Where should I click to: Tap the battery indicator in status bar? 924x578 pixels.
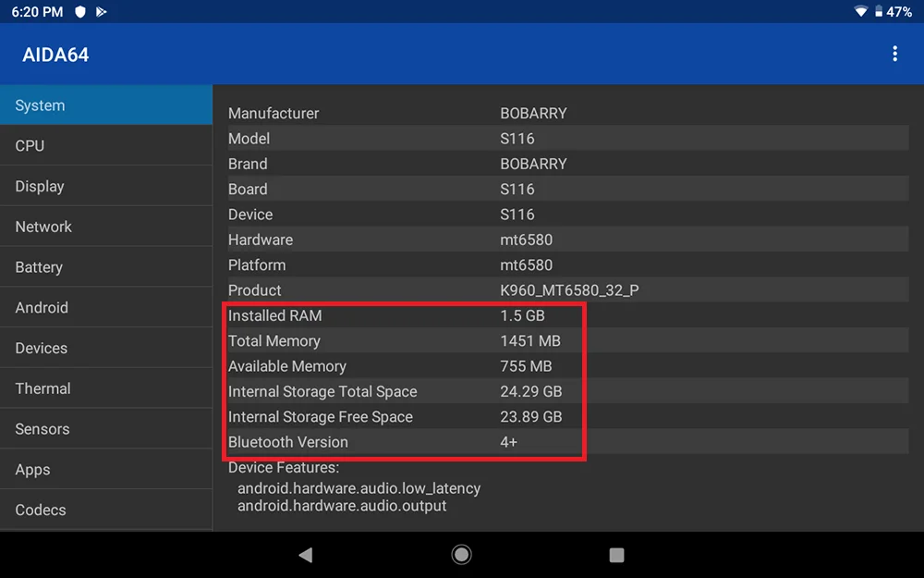[879, 11]
